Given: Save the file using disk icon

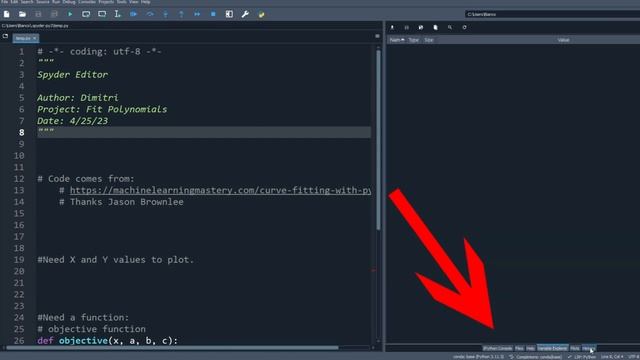Looking at the screenshot, I should 38,14.
